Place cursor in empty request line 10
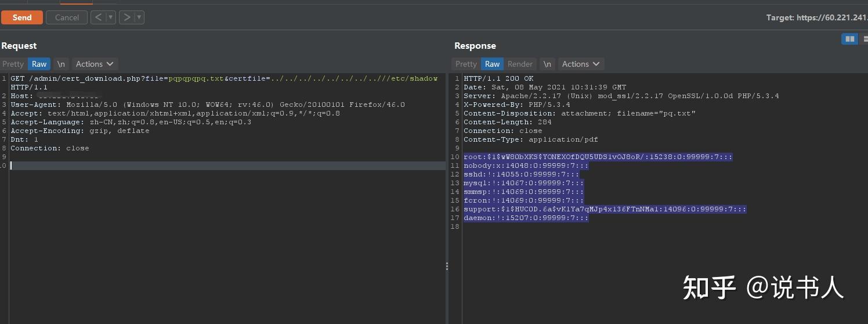The height and width of the screenshot is (324, 868). pos(227,165)
